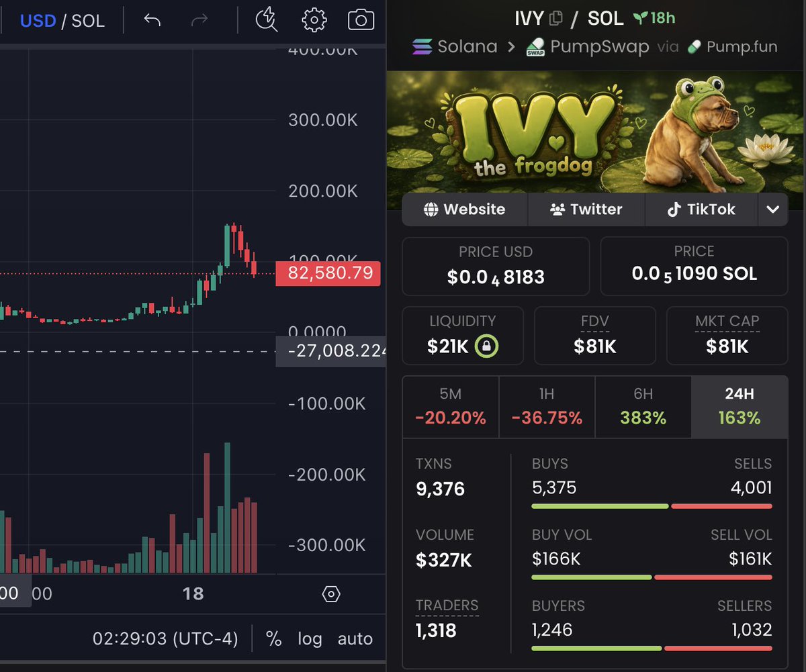Click the buy vol vs sell vol bar
Screen dimensions: 806x672
(x=652, y=577)
